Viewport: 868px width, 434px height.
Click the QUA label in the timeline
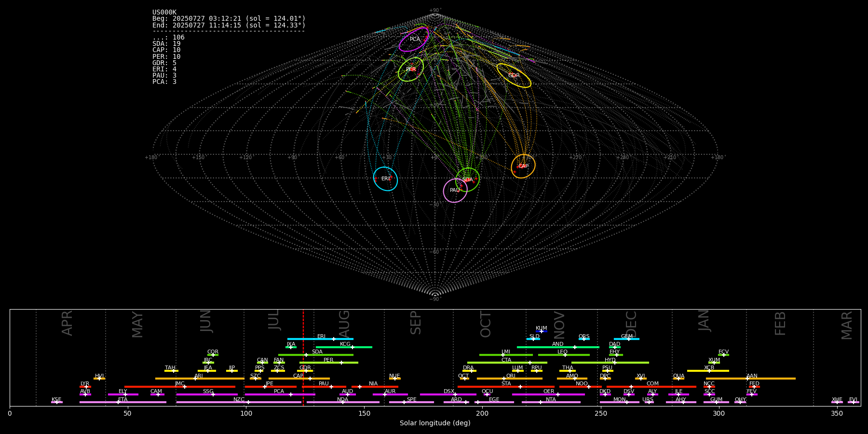[678, 376]
